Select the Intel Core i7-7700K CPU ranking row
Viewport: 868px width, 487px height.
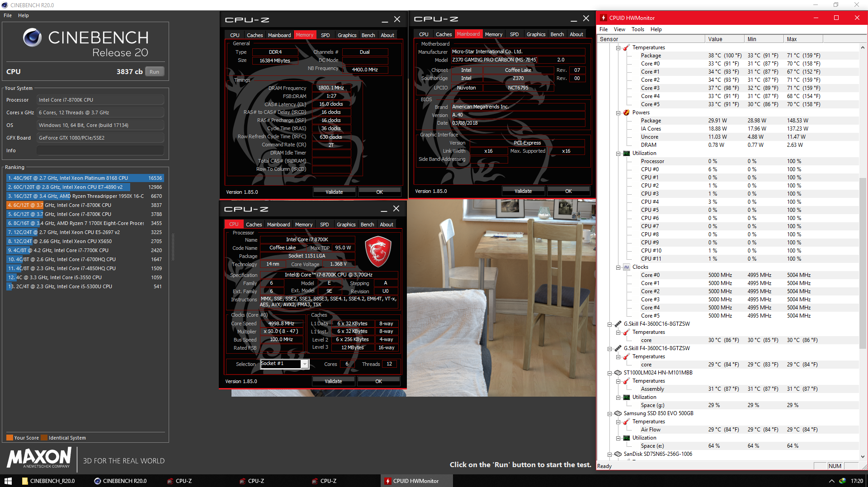pos(85,250)
